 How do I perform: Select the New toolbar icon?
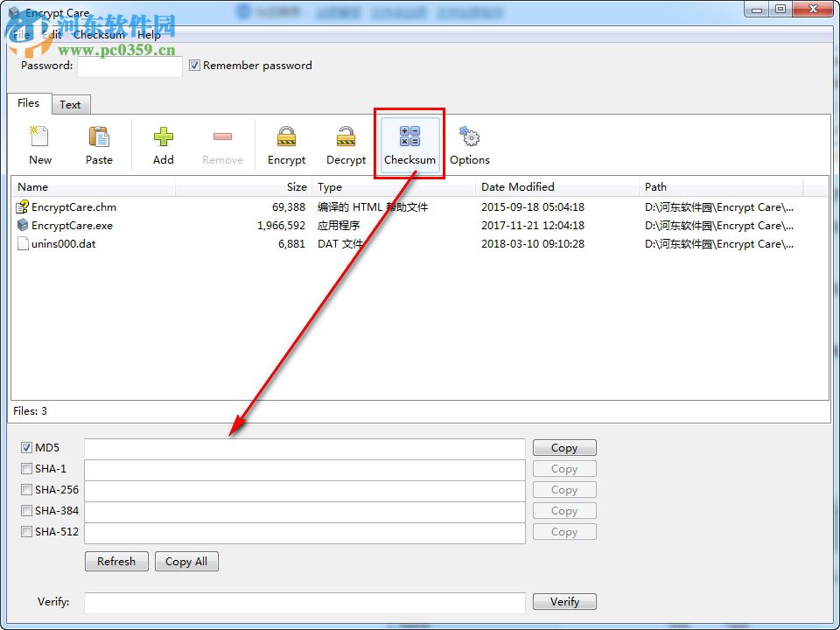[x=39, y=143]
